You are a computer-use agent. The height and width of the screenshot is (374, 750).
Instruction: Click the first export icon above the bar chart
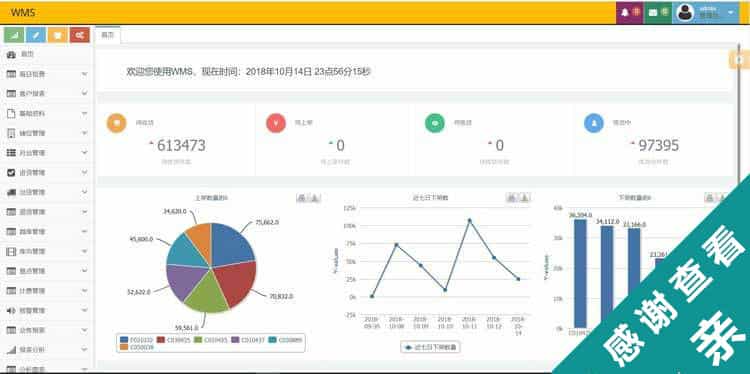pyautogui.click(x=710, y=198)
